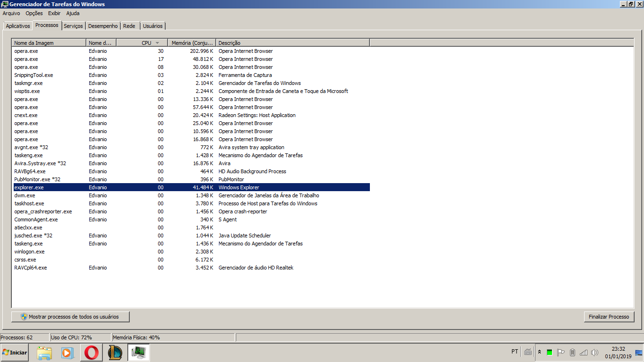Select the RAVCpl64.exe process
This screenshot has width=644, height=362.
191,268
